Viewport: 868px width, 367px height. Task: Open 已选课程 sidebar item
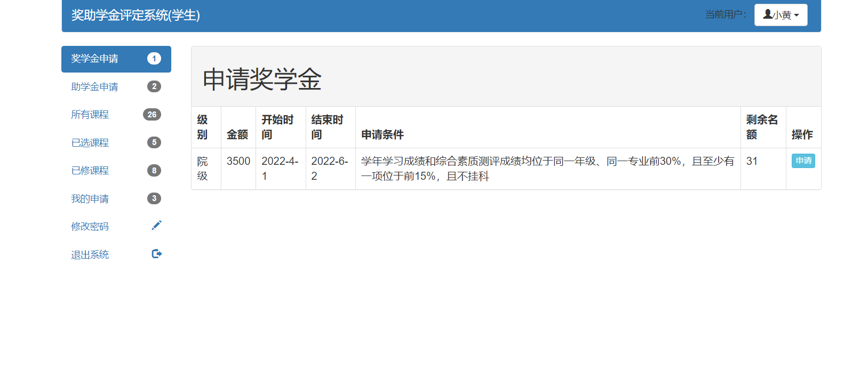coord(116,143)
